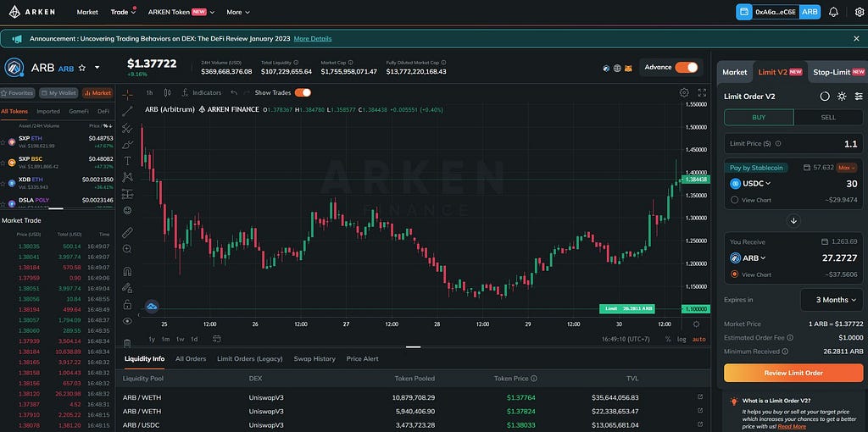
Task: Select the pitchfork/Gann drawing tool
Action: [x=127, y=128]
